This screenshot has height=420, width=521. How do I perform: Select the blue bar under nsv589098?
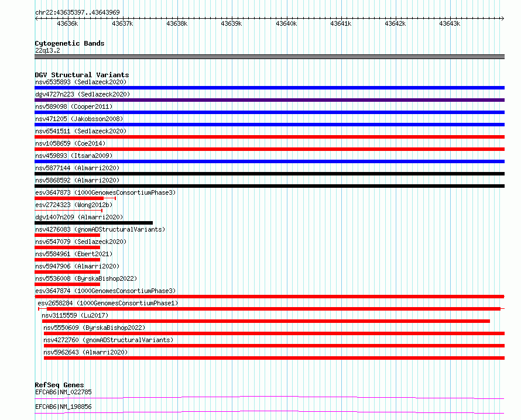tap(269, 112)
